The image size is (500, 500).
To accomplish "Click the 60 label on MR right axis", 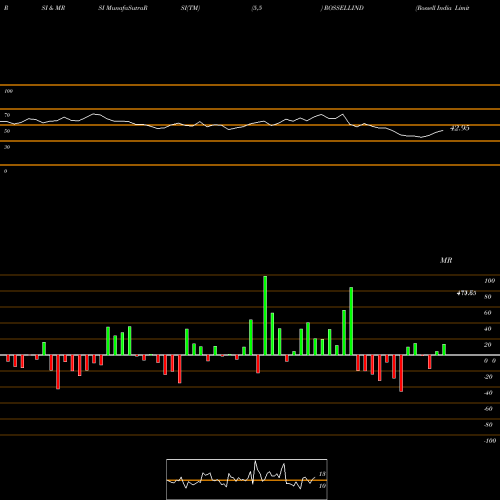I will tap(488, 313).
